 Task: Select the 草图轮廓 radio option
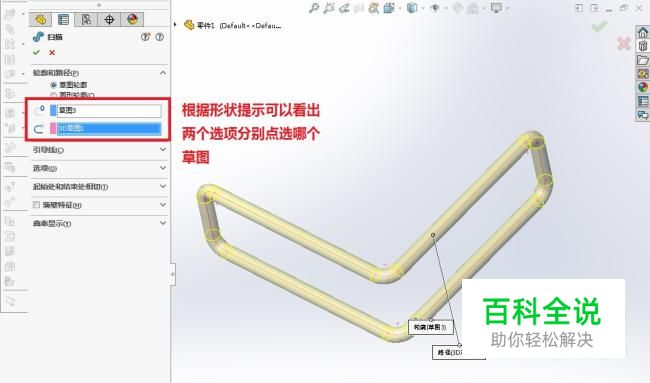[53, 85]
